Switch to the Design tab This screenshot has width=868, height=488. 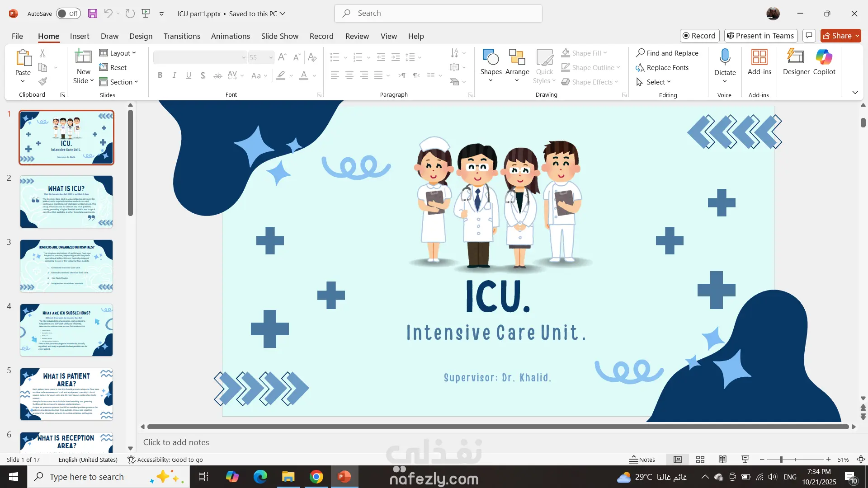click(141, 36)
